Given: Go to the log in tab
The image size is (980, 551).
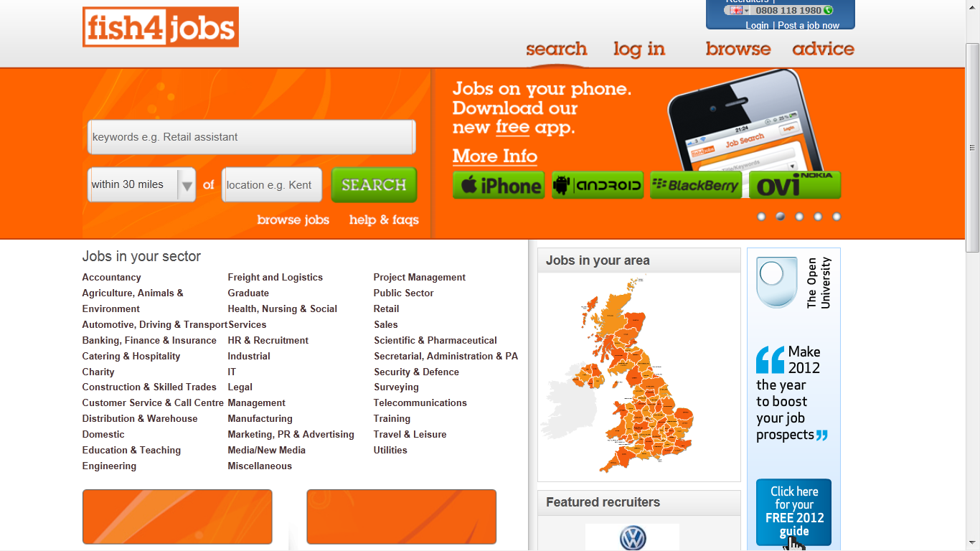Looking at the screenshot, I should pyautogui.click(x=639, y=49).
